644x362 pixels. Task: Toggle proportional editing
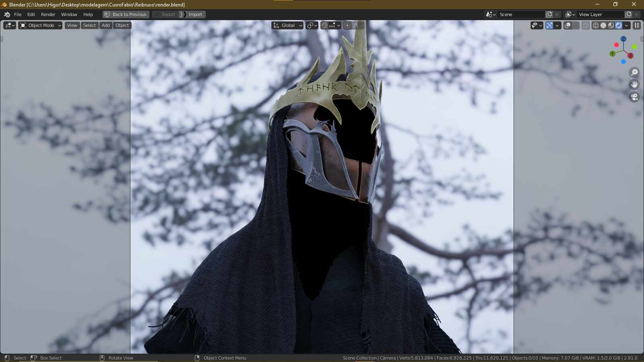point(347,25)
